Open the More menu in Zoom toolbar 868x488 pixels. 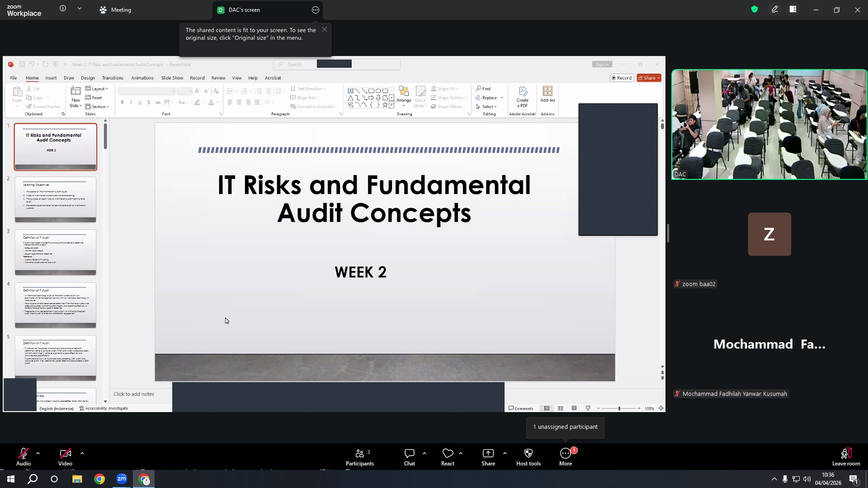(x=566, y=457)
